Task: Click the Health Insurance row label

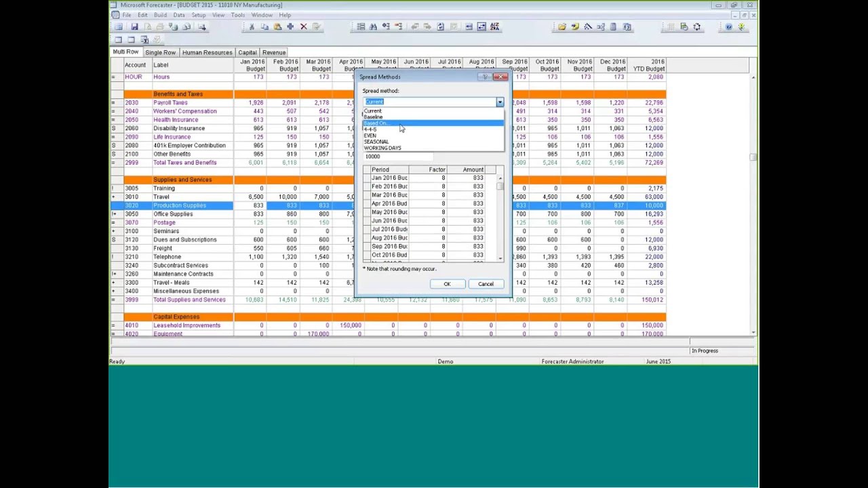Action: click(176, 120)
